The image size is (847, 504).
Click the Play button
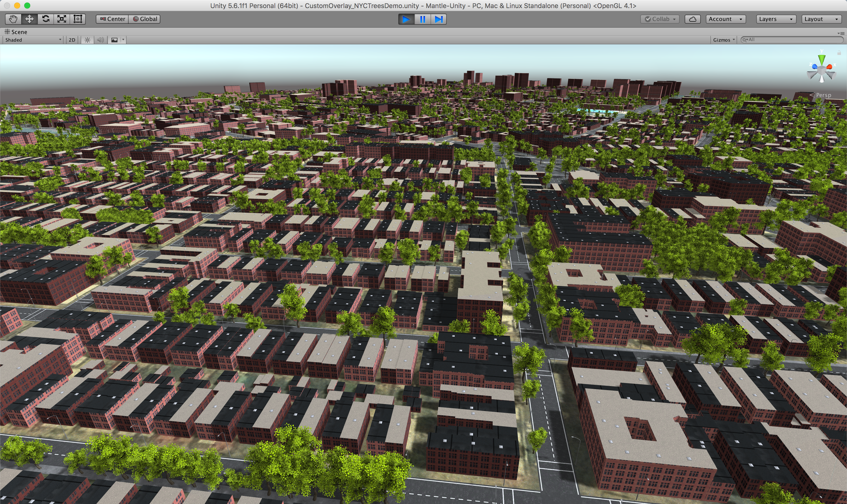click(x=406, y=19)
